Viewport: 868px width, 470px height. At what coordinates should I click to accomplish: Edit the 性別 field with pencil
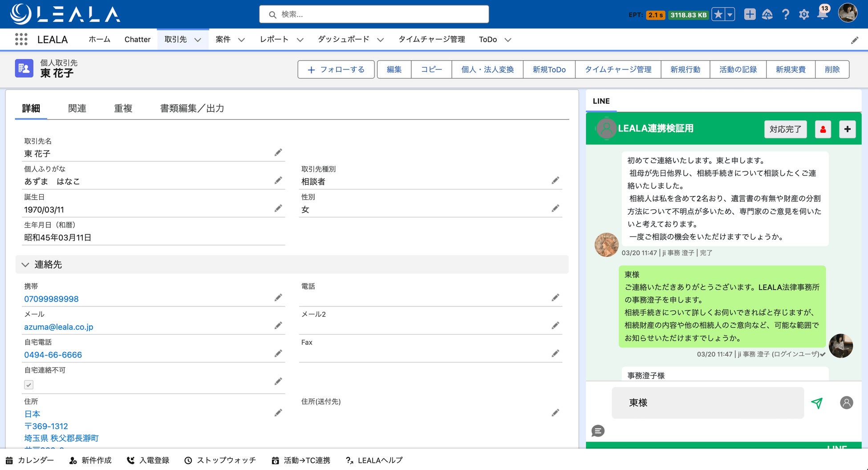556,208
